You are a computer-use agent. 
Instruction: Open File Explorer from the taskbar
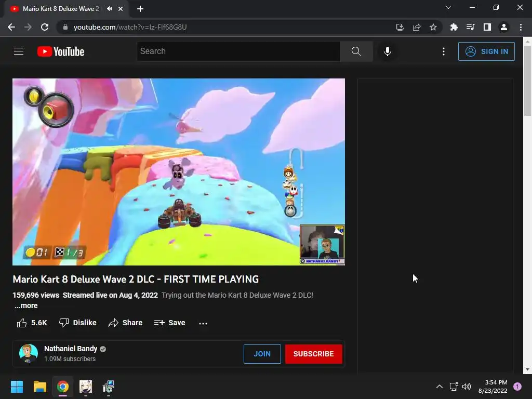click(x=39, y=387)
